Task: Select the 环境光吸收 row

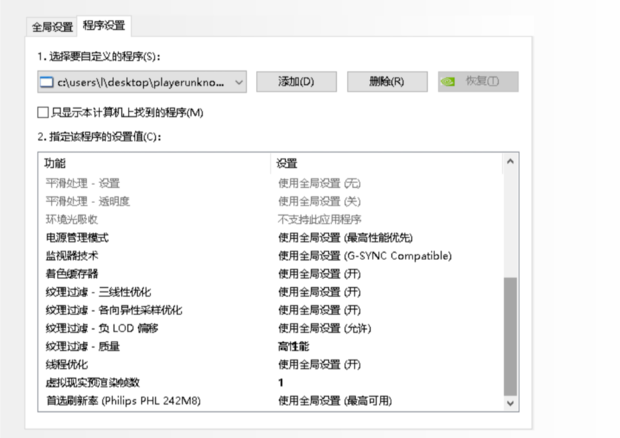Action: coord(271,219)
